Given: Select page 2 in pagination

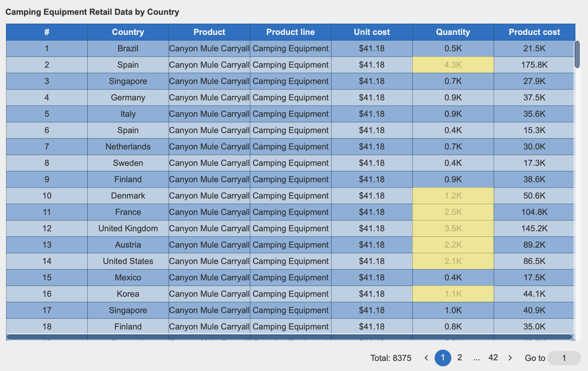Looking at the screenshot, I should tap(460, 358).
